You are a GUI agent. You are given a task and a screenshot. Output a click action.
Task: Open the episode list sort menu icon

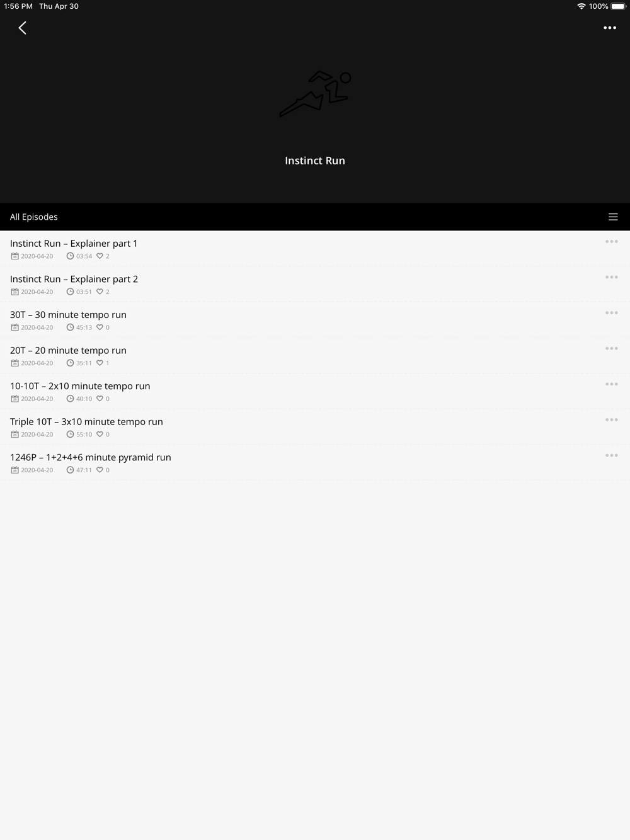(613, 217)
